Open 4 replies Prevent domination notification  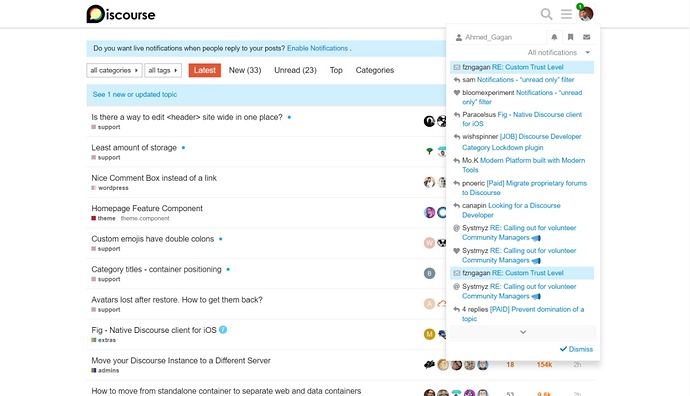click(x=522, y=314)
